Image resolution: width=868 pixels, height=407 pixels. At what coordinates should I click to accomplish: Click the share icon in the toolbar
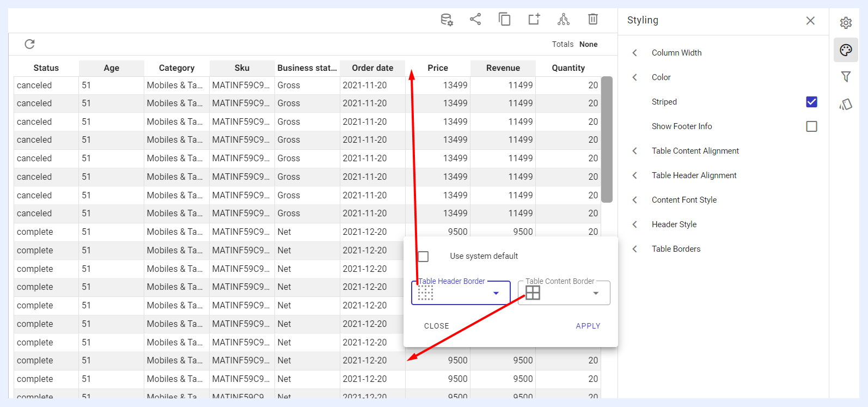[475, 20]
